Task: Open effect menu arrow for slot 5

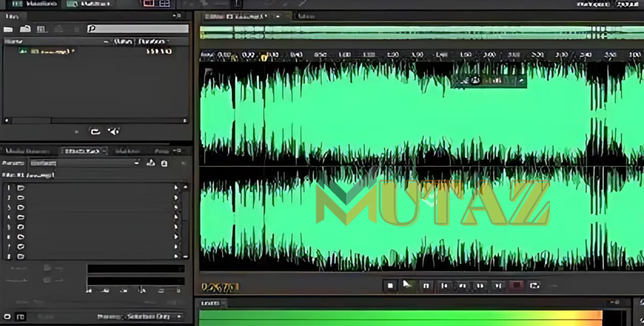Action: coord(176,227)
